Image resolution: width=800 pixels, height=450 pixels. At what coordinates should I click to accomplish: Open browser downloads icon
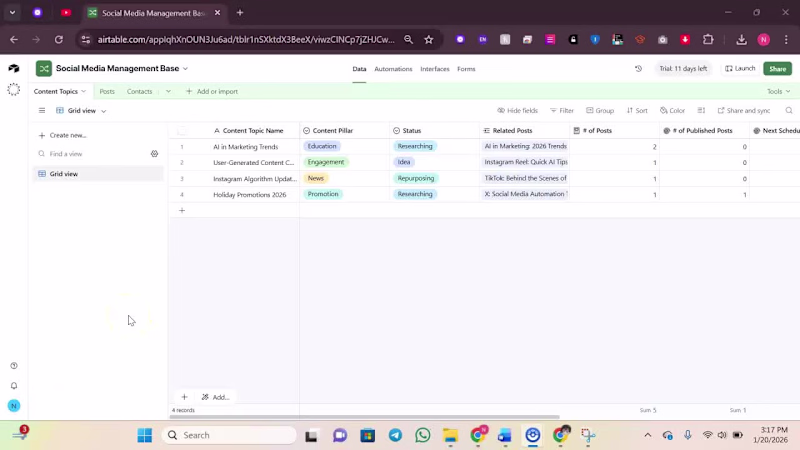(741, 39)
